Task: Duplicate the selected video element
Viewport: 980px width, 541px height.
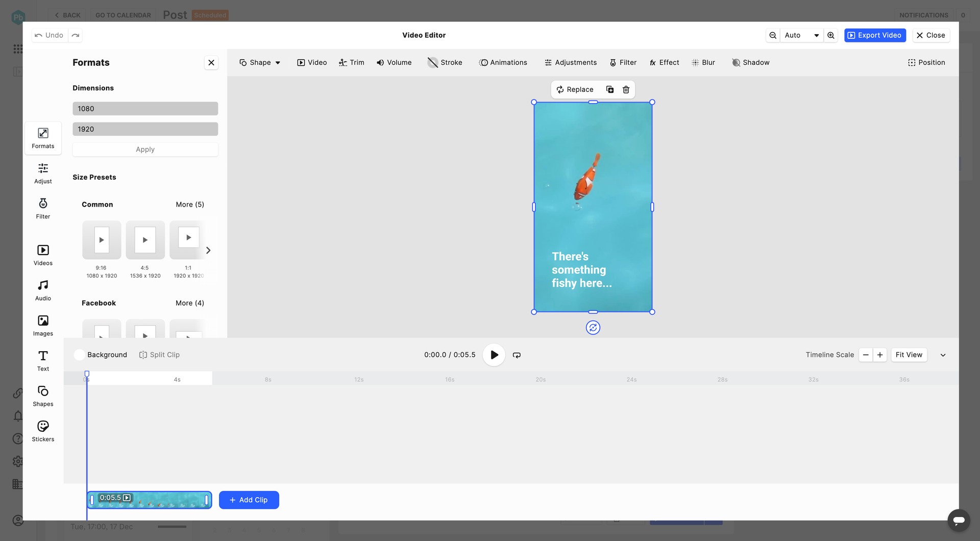Action: pos(610,89)
